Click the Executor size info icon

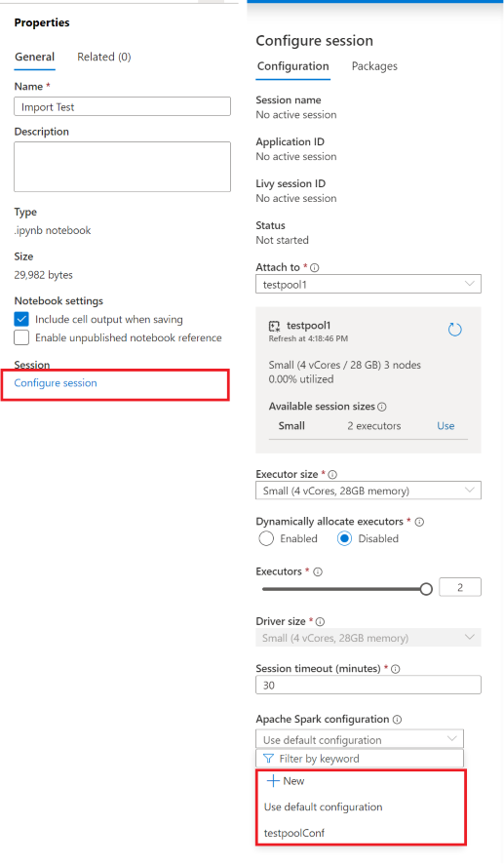[x=332, y=474]
